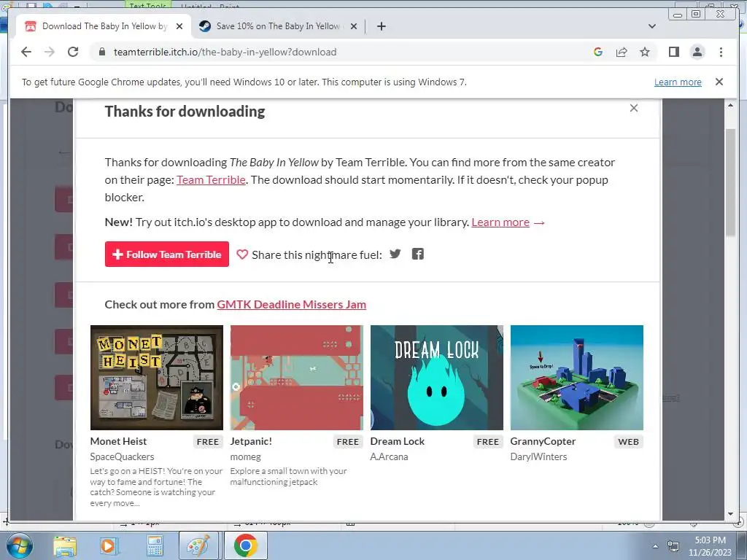Click the scrollbar up arrow
Screen dimensions: 747x560
coord(730,105)
